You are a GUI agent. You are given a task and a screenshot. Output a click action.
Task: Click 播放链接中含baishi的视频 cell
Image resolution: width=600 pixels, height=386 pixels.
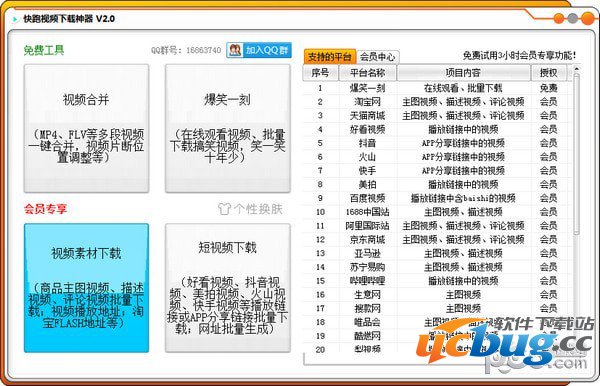463,198
